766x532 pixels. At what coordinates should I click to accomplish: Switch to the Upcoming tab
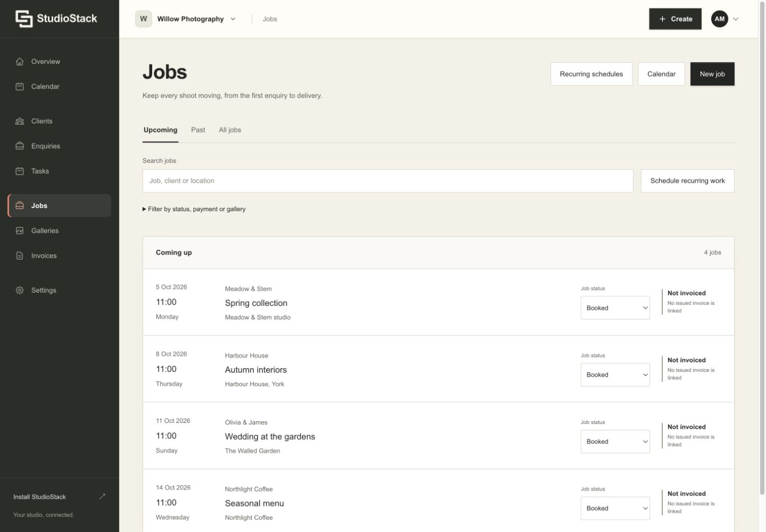[x=160, y=130]
